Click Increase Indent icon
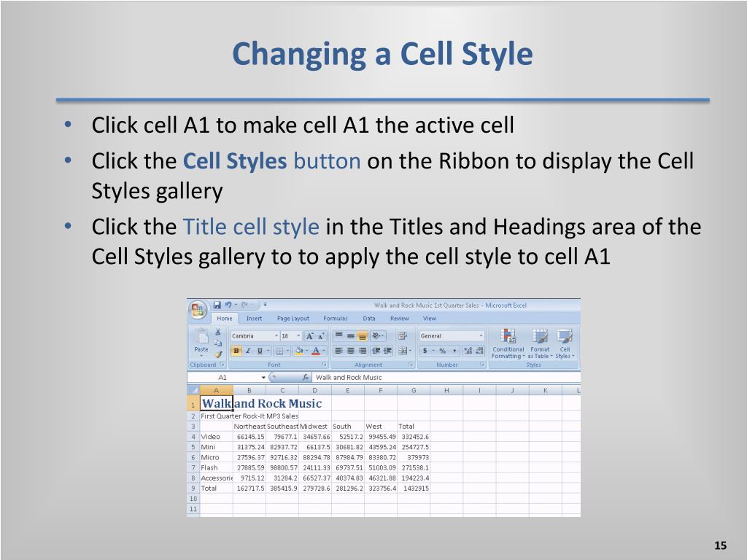This screenshot has width=747, height=560. pyautogui.click(x=388, y=351)
